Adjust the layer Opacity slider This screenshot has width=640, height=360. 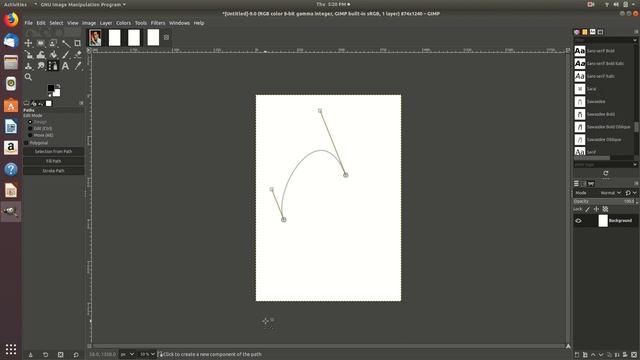pos(605,202)
